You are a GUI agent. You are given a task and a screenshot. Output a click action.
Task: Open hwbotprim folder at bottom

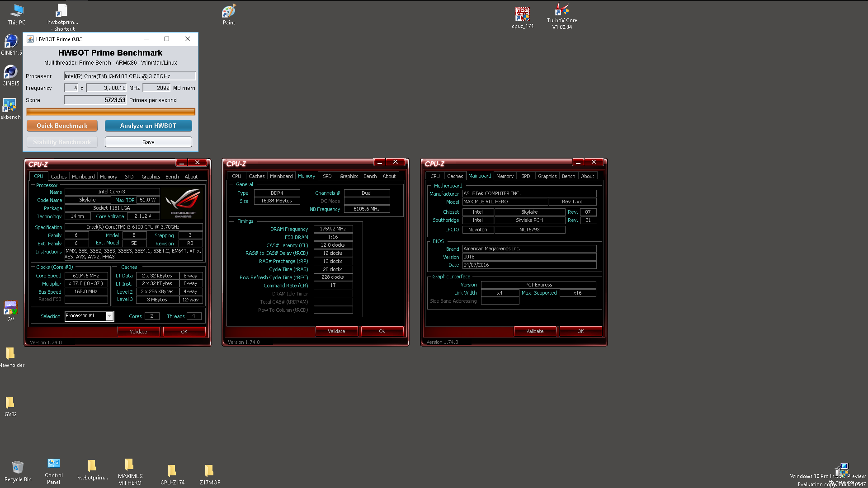tap(92, 470)
